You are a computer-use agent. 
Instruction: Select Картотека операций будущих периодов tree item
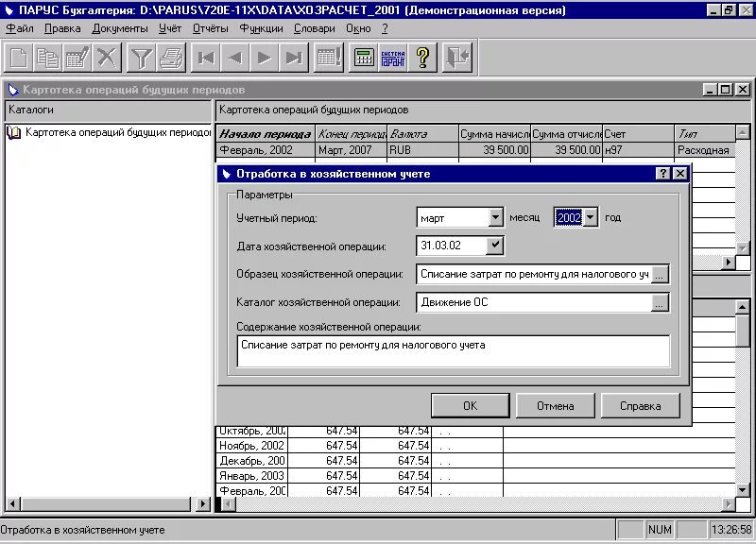(118, 132)
